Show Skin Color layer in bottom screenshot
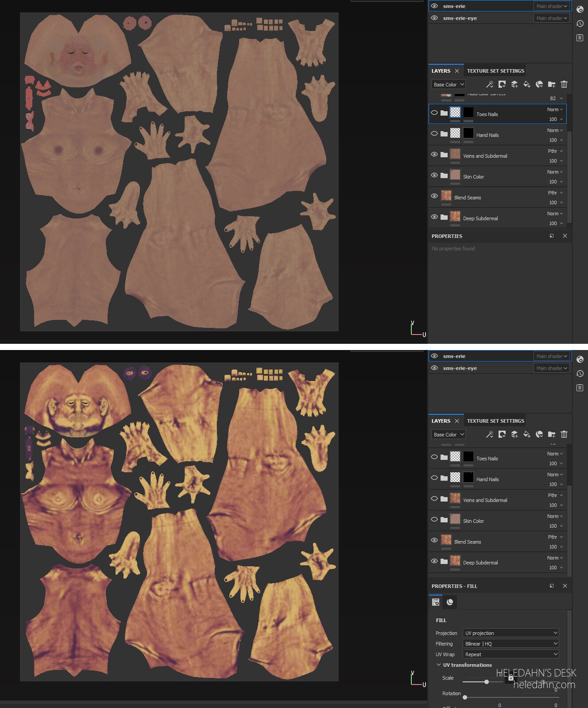This screenshot has width=588, height=708. (434, 519)
